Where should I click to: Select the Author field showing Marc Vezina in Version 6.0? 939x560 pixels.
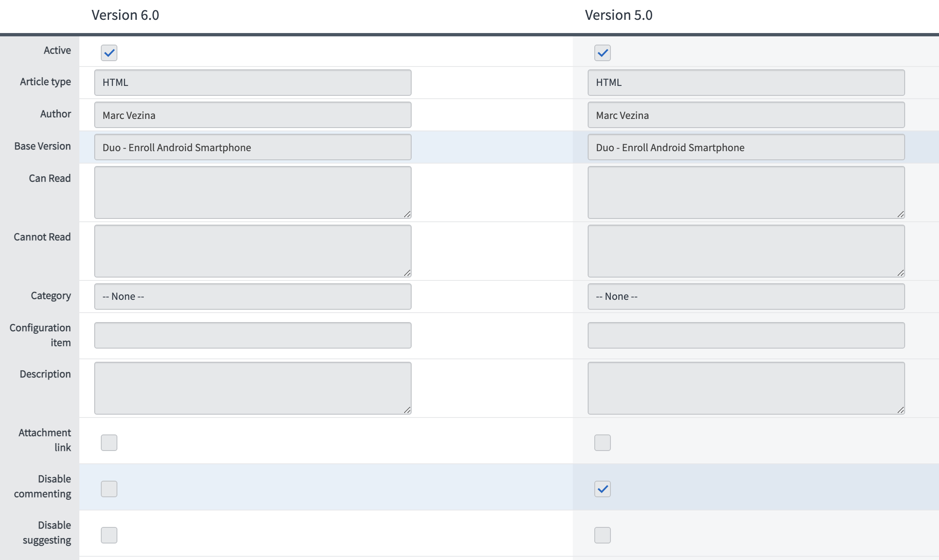click(253, 115)
